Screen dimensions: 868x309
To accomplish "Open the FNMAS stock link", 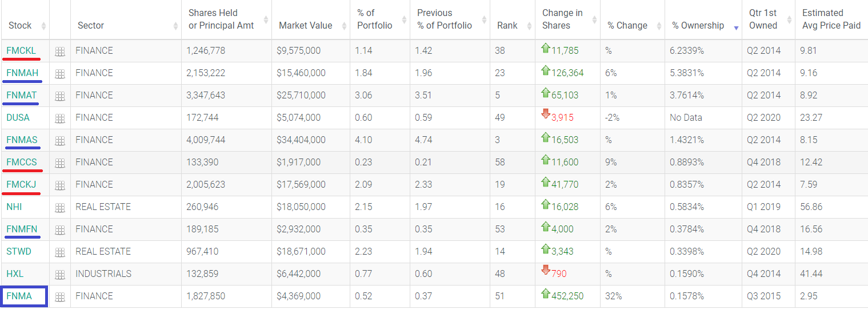I will pos(22,140).
